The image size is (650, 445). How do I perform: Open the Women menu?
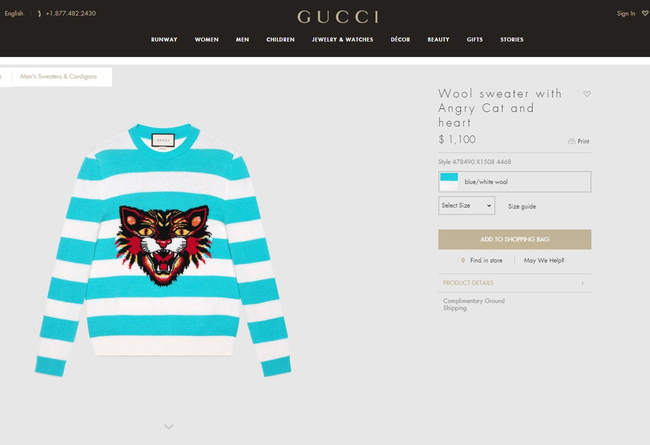(206, 39)
